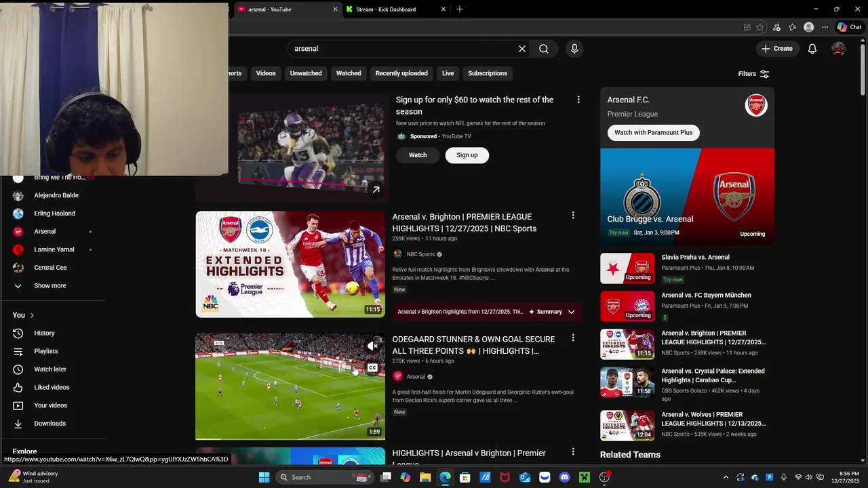Toggle captions on the inline preview
868x488 pixels.
[x=372, y=368]
